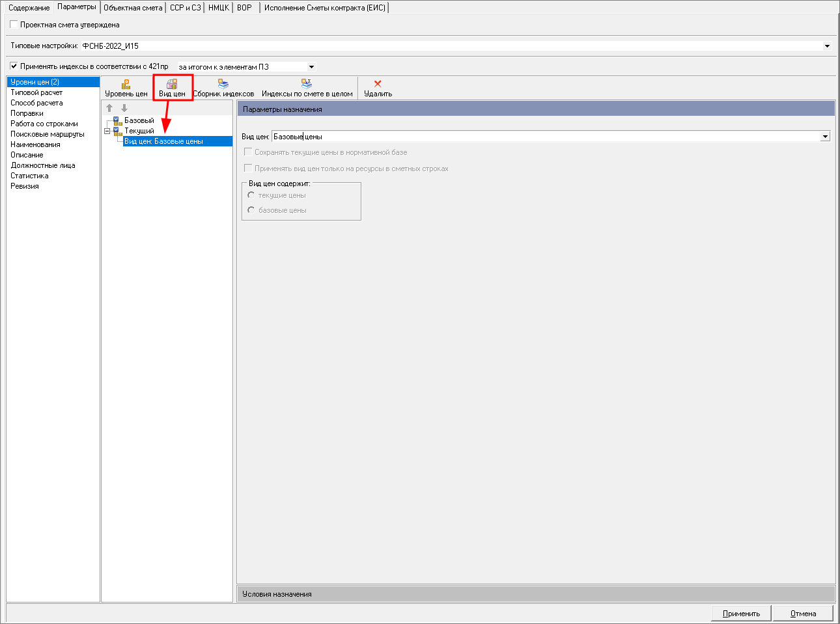Click the Уровень цен toolbar icon
This screenshot has width=840, height=624.
[x=126, y=85]
